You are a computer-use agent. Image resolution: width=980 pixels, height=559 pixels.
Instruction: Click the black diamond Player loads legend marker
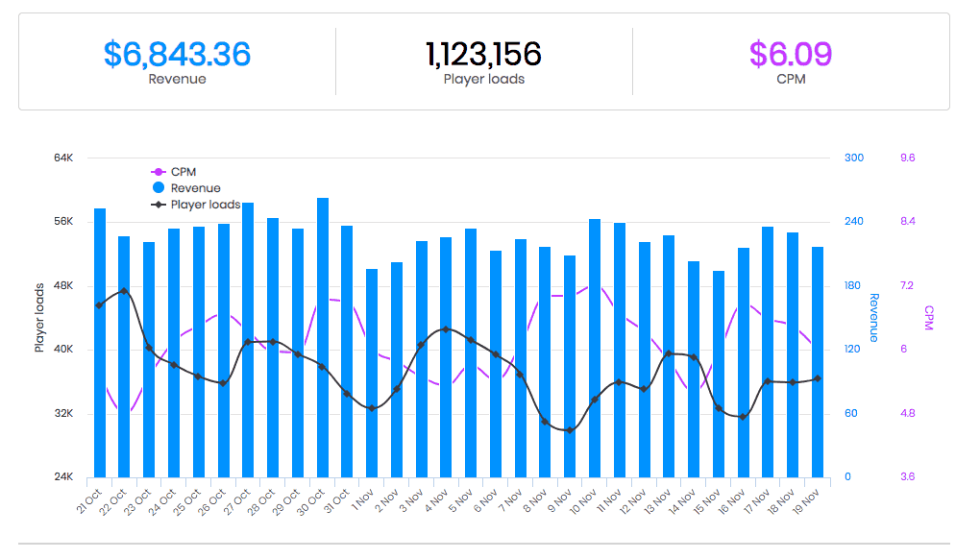[159, 205]
